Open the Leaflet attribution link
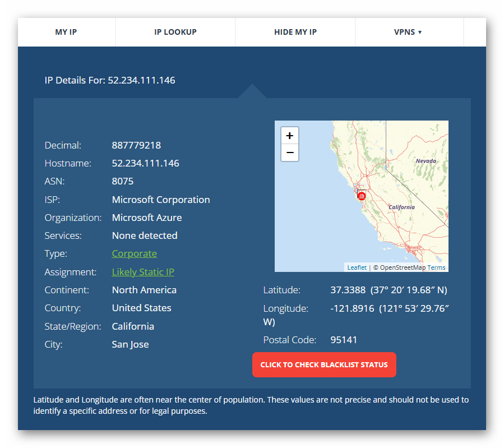504x448 pixels. click(357, 267)
